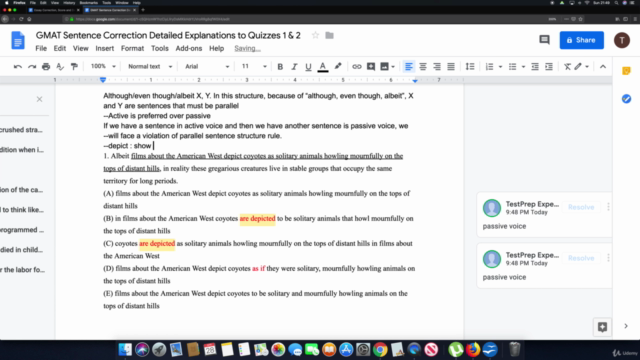Viewport: 640px width, 360px height.
Task: Open the Insert menu
Action: [x=105, y=48]
